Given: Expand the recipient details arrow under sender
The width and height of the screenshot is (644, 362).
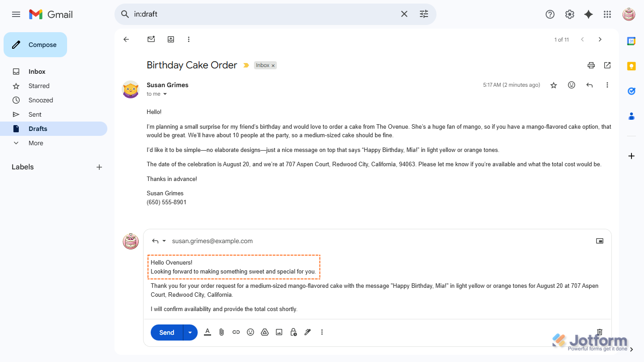Looking at the screenshot, I should coord(165,94).
